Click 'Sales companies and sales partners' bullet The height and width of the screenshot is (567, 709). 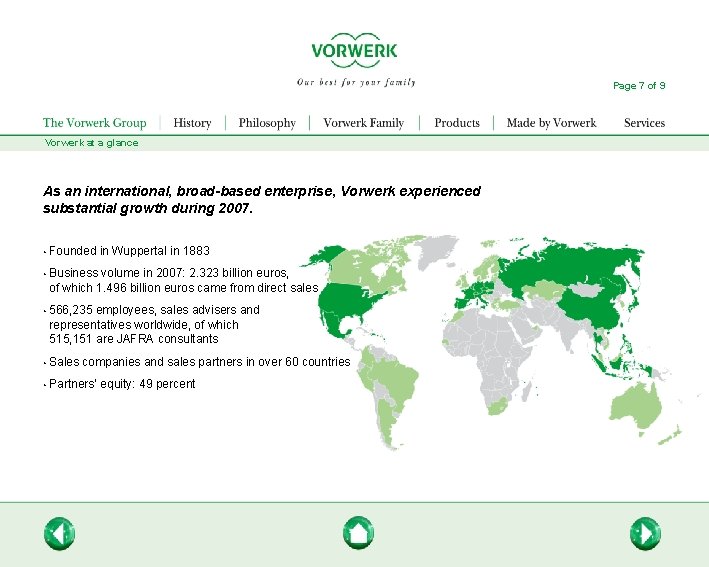(x=199, y=362)
